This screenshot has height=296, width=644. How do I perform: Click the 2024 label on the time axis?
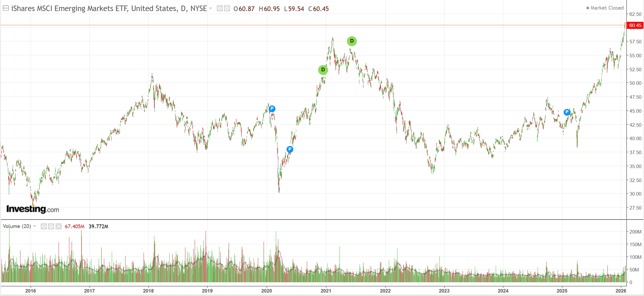503,291
